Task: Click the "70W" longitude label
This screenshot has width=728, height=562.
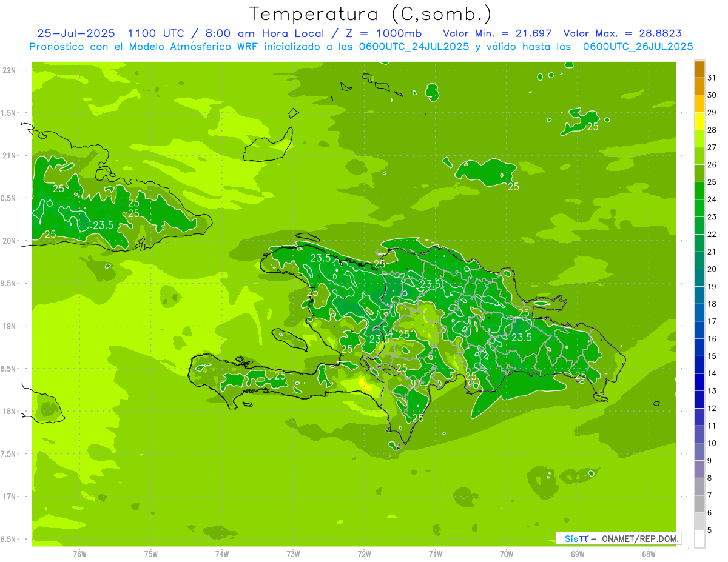Action: 507,554
